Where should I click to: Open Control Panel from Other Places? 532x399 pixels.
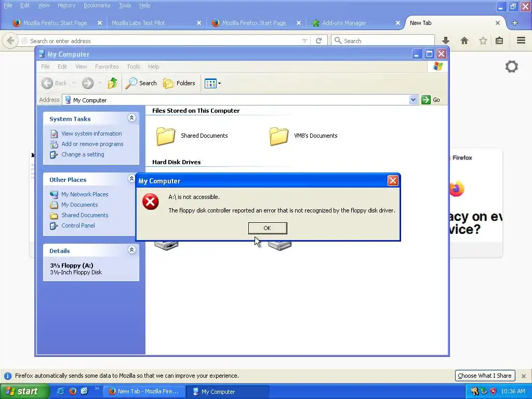pyautogui.click(x=78, y=225)
